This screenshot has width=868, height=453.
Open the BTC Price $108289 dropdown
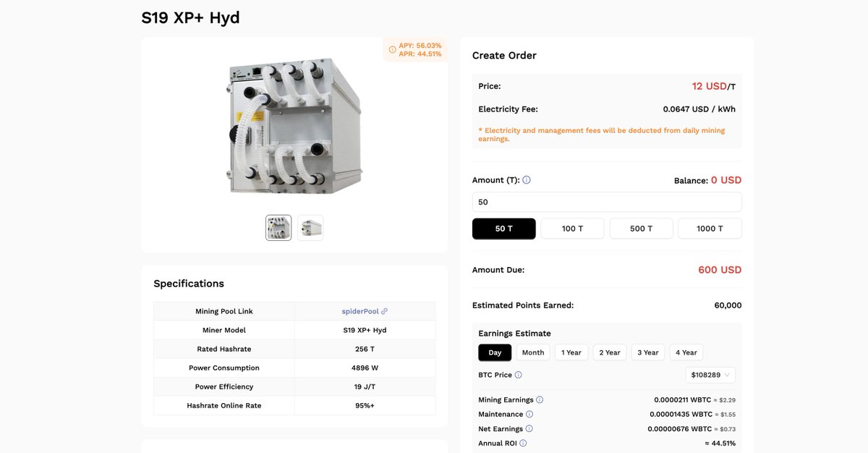[x=710, y=375]
